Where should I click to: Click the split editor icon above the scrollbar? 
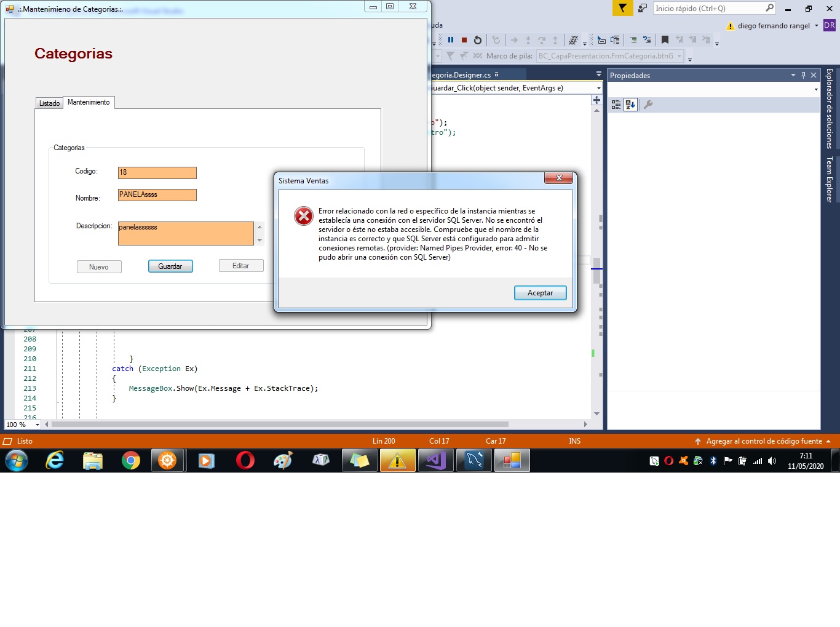[x=596, y=100]
